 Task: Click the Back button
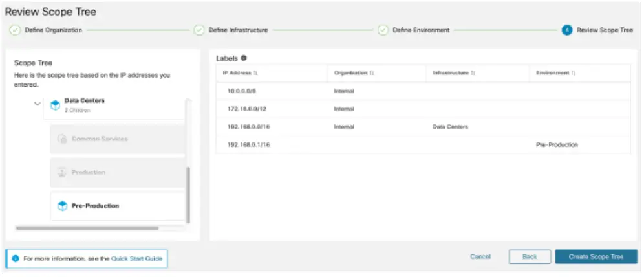[x=530, y=256]
